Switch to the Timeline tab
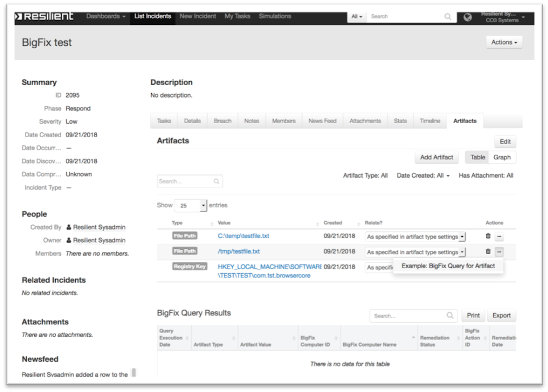 coord(430,121)
